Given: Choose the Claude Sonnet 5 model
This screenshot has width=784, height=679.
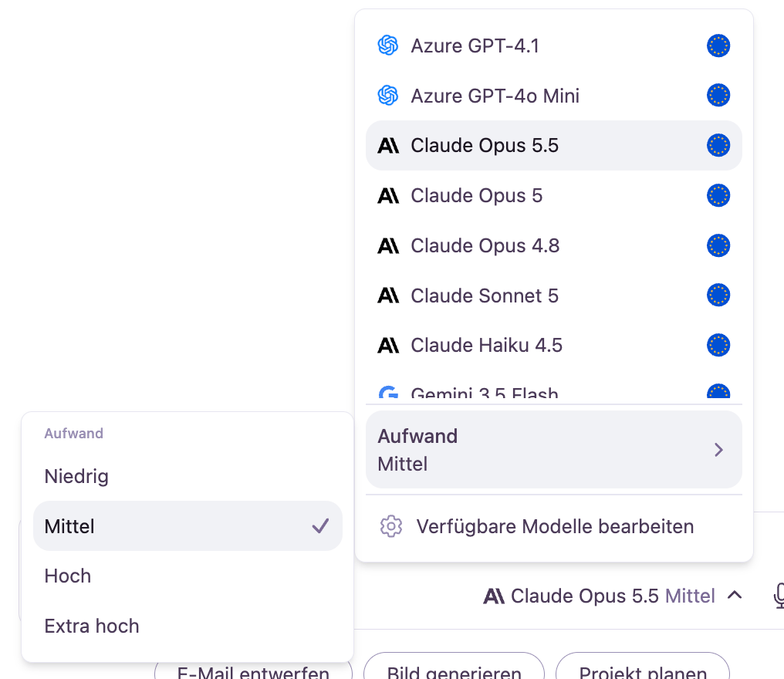Looking at the screenshot, I should (554, 296).
